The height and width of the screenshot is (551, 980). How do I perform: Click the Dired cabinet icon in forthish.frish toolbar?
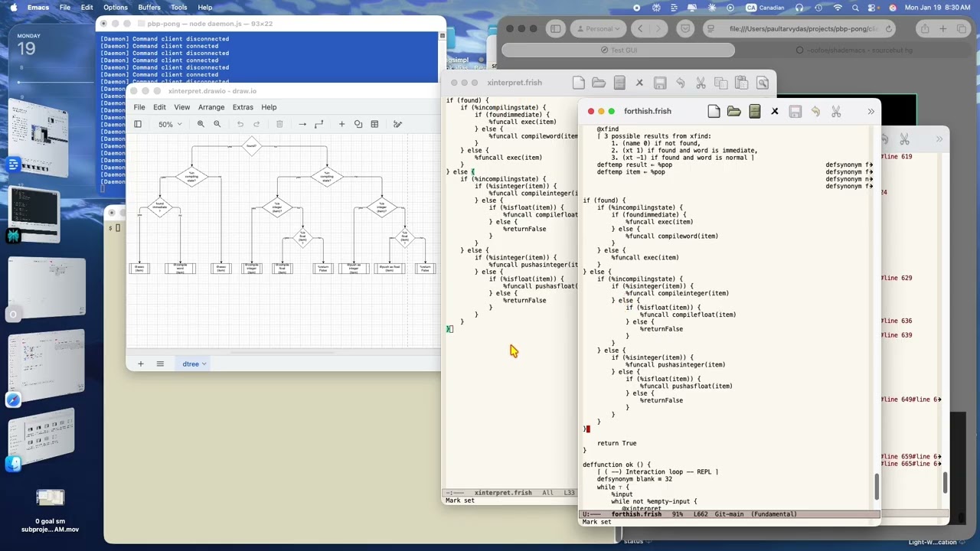pos(755,112)
